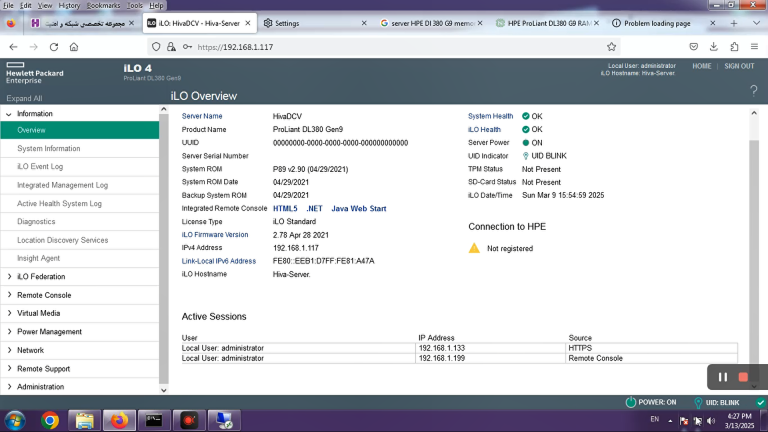The width and height of the screenshot is (768, 432).
Task: Open Active Health System Log
Action: click(x=59, y=203)
